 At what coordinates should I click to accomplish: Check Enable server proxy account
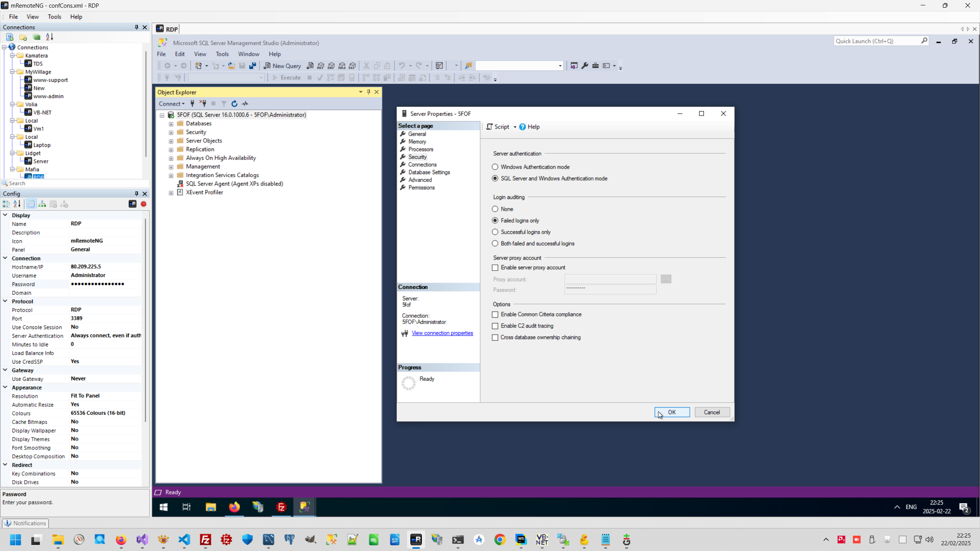click(x=495, y=267)
